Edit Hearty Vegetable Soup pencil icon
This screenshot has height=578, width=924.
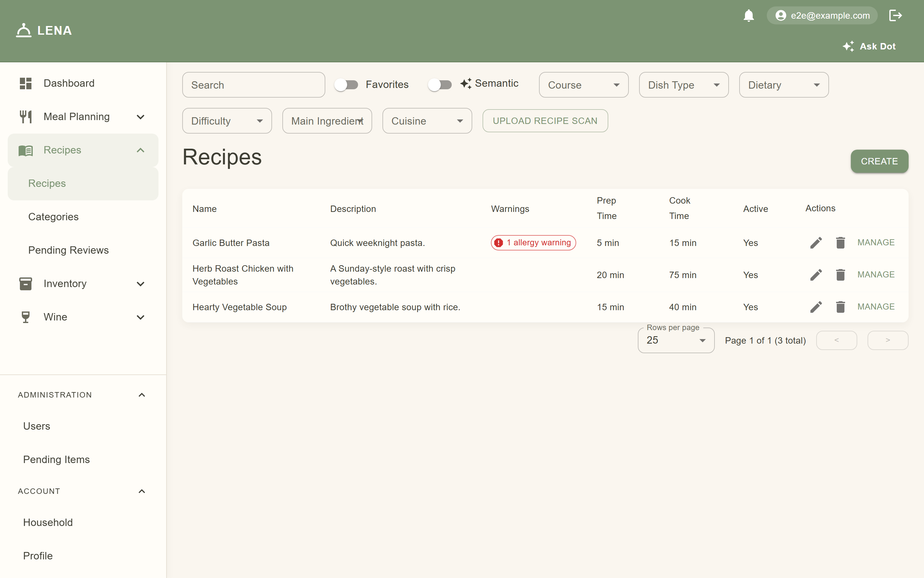[816, 307]
